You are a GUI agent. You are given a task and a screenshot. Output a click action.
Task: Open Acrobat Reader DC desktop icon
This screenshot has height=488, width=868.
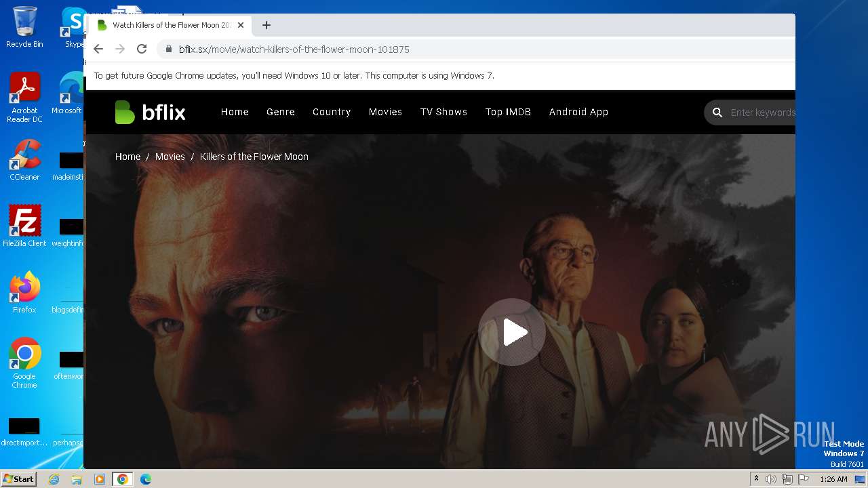click(24, 98)
